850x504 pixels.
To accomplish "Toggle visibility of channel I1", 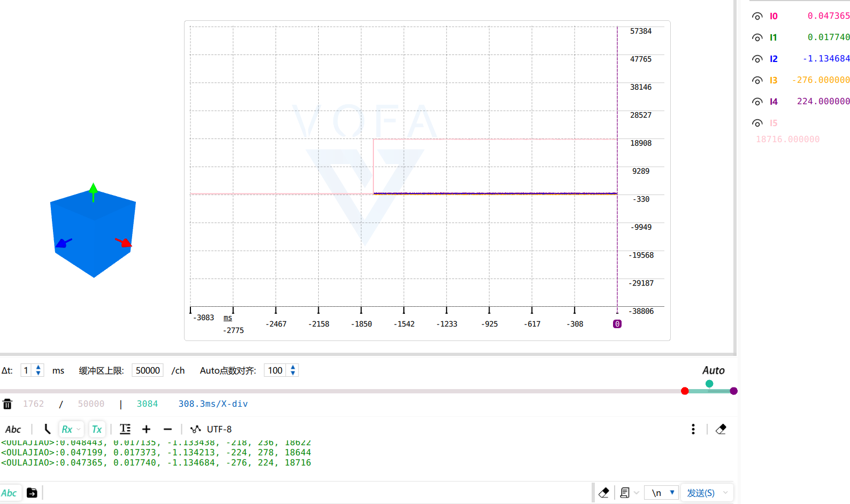I will [757, 37].
